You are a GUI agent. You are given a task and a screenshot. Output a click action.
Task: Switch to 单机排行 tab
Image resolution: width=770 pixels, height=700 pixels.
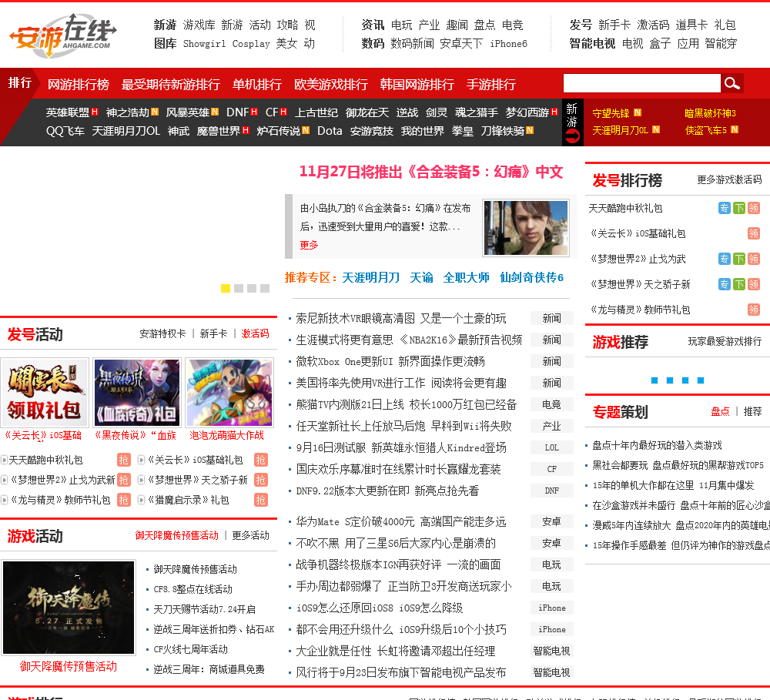pos(257,85)
